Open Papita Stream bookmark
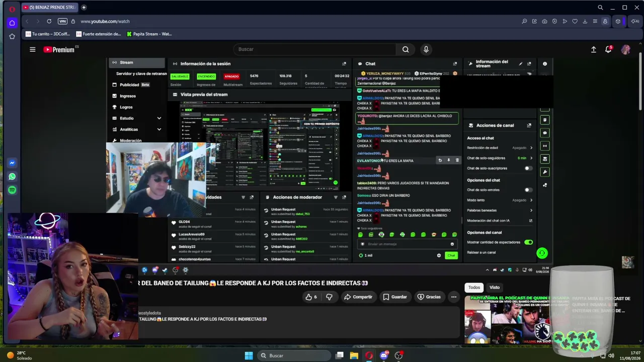This screenshot has height=362, width=644. point(149,34)
